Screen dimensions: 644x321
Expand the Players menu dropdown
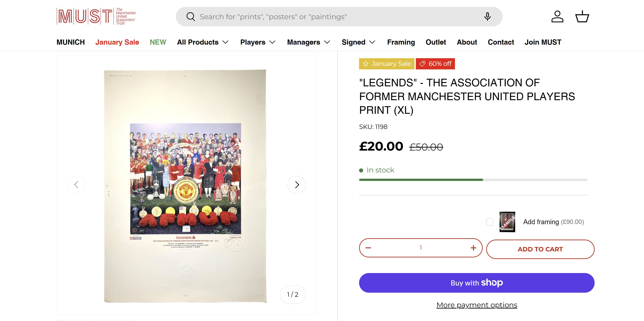[x=257, y=42]
